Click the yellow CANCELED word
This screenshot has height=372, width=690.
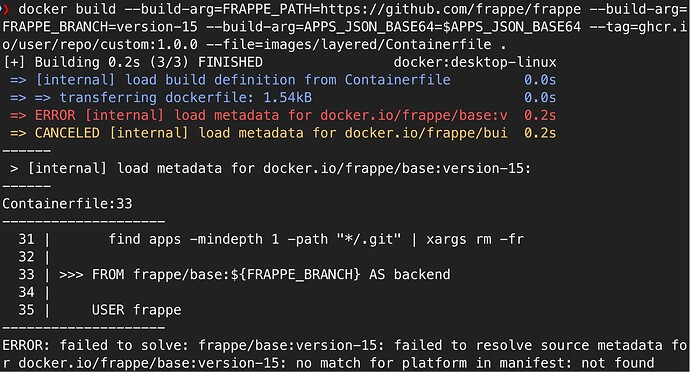tap(67, 133)
